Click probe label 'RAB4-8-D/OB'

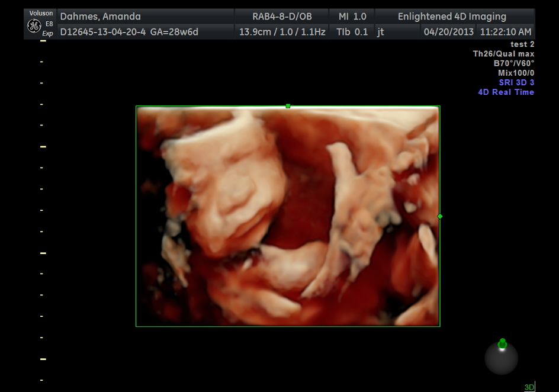[282, 17]
